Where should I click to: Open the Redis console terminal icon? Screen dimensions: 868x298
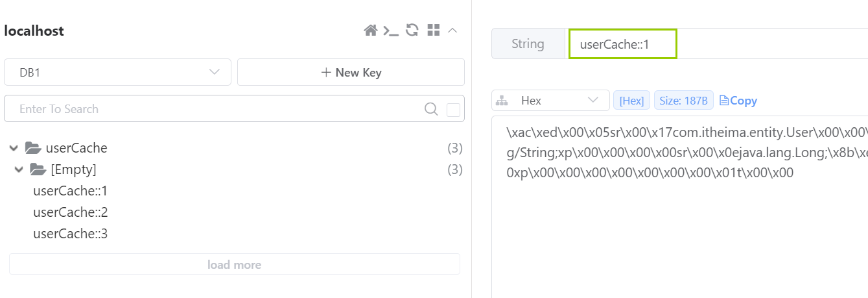pyautogui.click(x=391, y=31)
